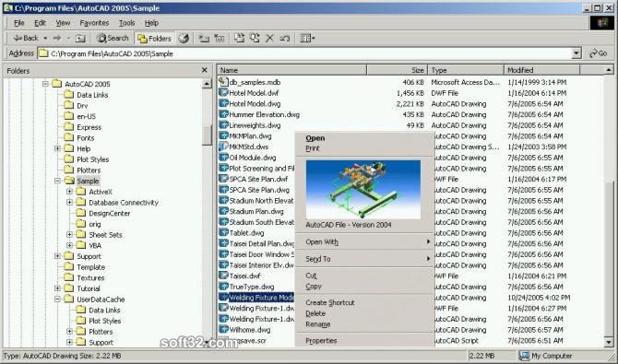Expand the Database Connectivity folder node

70,203
